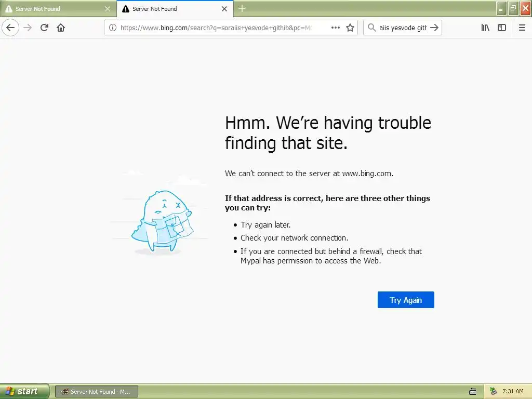Restore down the browser window
The image size is (532, 399).
tap(513, 8)
